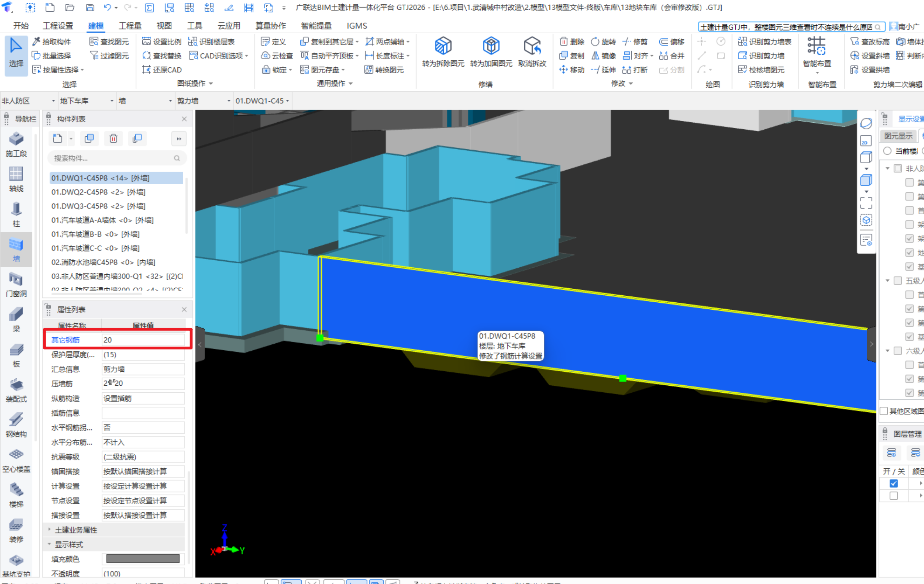Open the 云应用 ribbon tab

point(229,26)
